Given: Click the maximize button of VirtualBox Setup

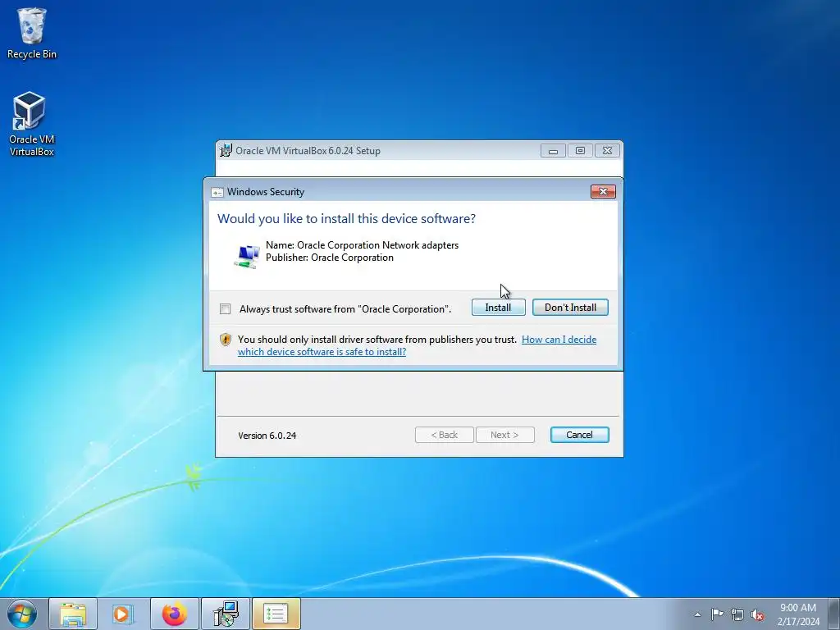Looking at the screenshot, I should tap(580, 151).
